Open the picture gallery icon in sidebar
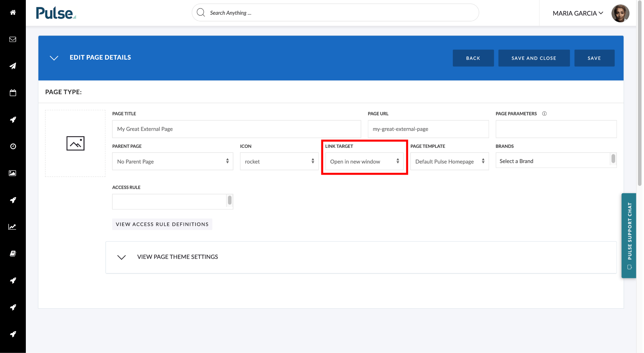 13,173
